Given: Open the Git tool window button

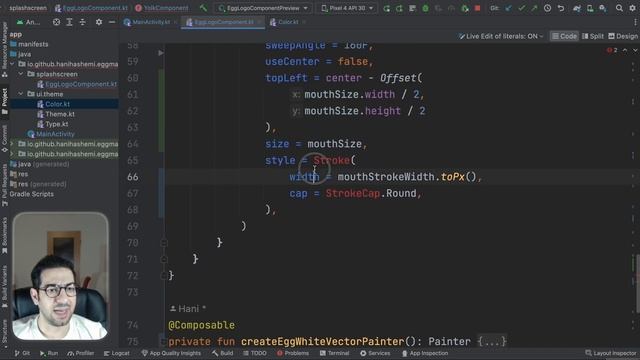Looking at the screenshot, I should click(22, 353).
